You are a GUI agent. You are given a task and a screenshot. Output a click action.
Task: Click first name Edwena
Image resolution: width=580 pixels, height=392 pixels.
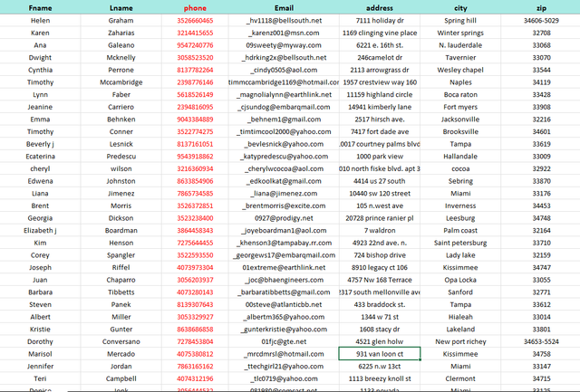click(40, 181)
